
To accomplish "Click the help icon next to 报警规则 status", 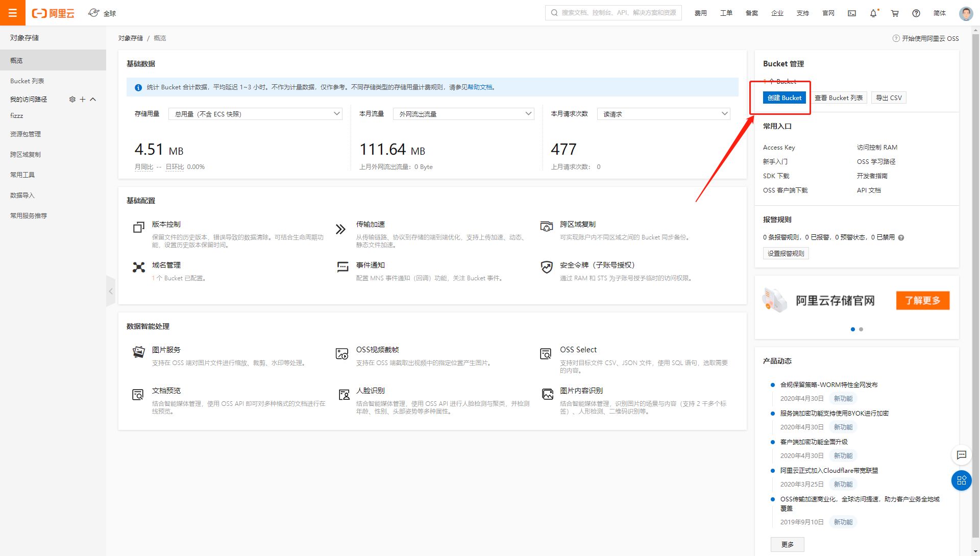I will 901,237.
